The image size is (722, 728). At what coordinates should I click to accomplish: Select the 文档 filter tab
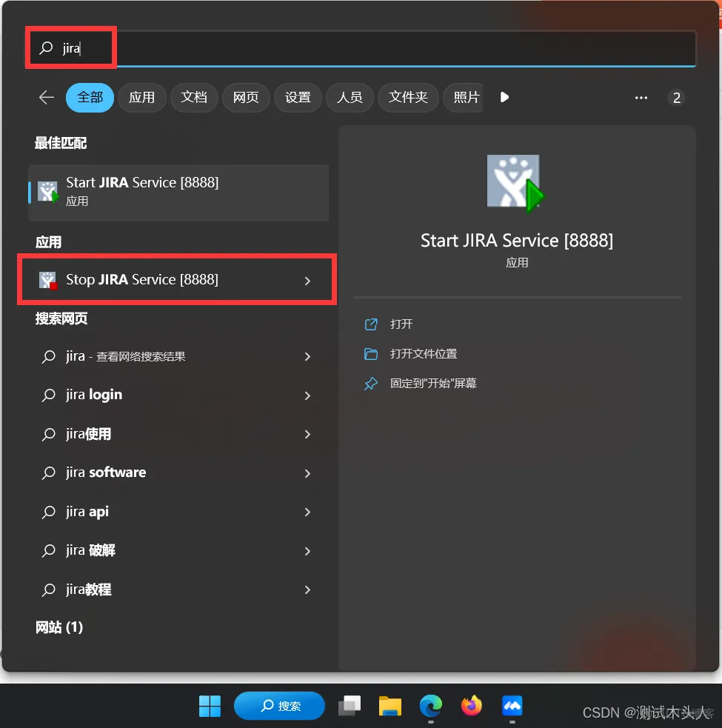[x=193, y=98]
